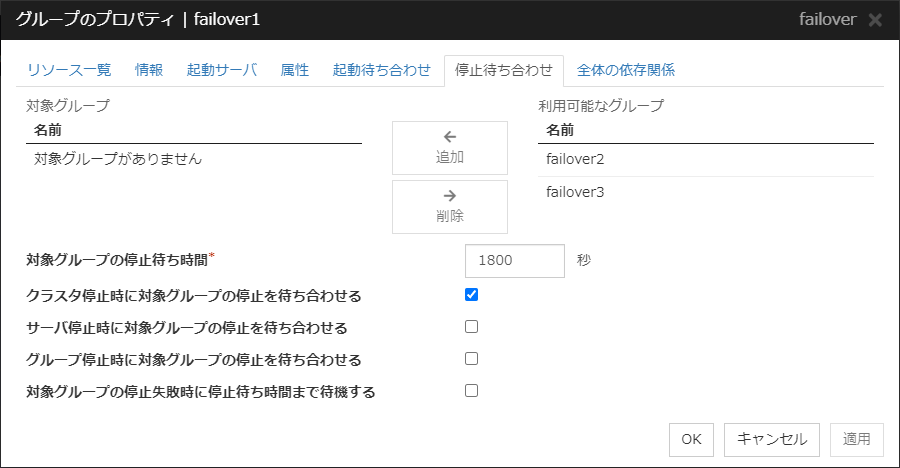Click the right-arrow 削除 button
Image resolution: width=900 pixels, height=468 pixels.
(450, 206)
